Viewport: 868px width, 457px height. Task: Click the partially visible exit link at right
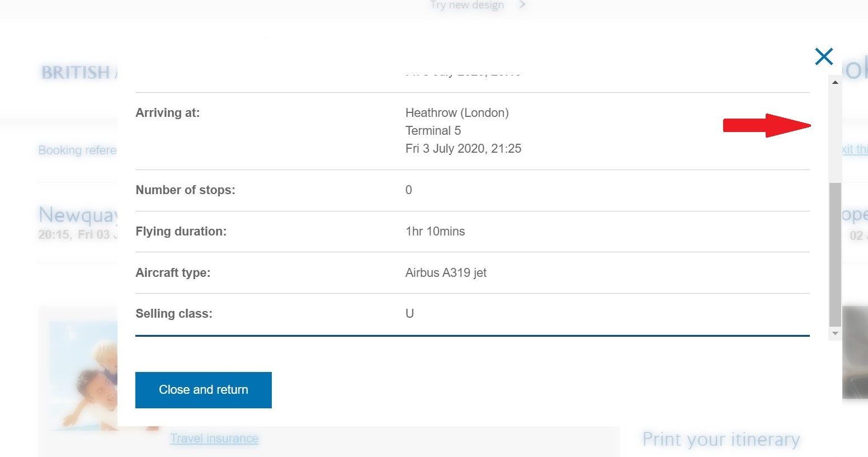click(x=855, y=149)
